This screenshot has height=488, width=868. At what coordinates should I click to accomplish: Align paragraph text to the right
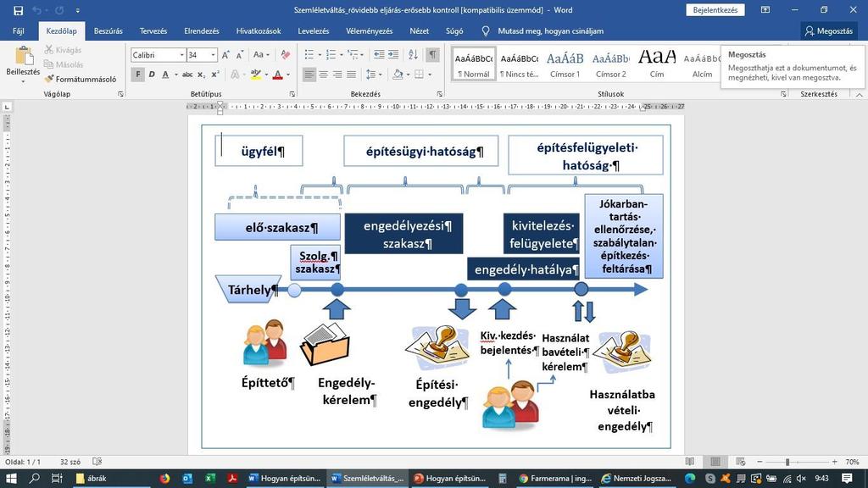click(x=337, y=75)
